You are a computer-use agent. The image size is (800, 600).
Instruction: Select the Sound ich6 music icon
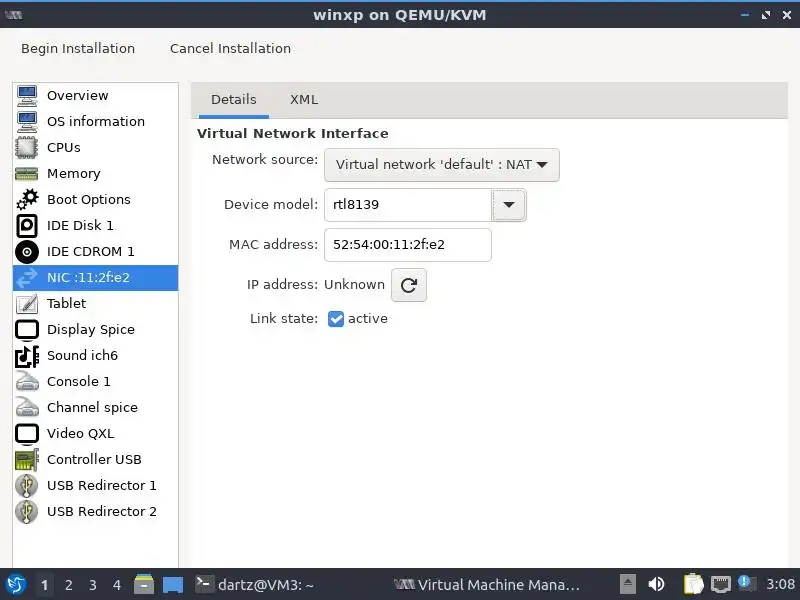pyautogui.click(x=27, y=356)
